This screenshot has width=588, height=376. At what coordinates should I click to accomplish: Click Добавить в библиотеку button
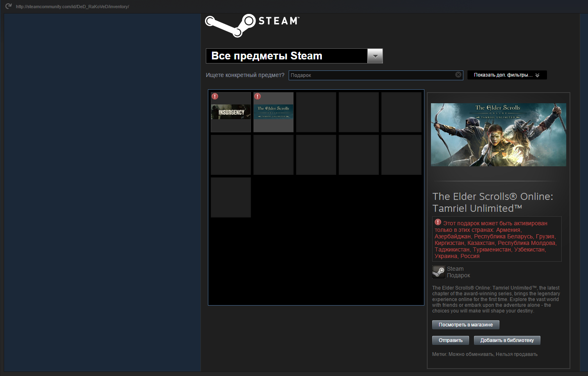click(x=507, y=340)
